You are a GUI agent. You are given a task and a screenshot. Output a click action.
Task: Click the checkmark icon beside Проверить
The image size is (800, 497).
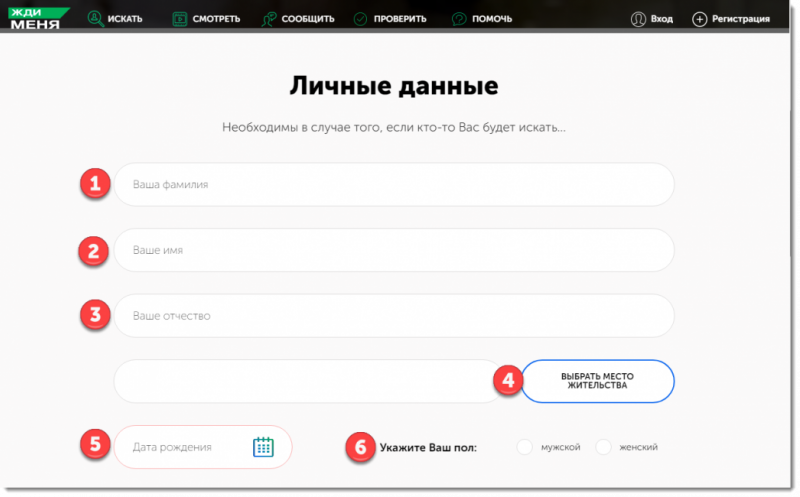tap(360, 19)
